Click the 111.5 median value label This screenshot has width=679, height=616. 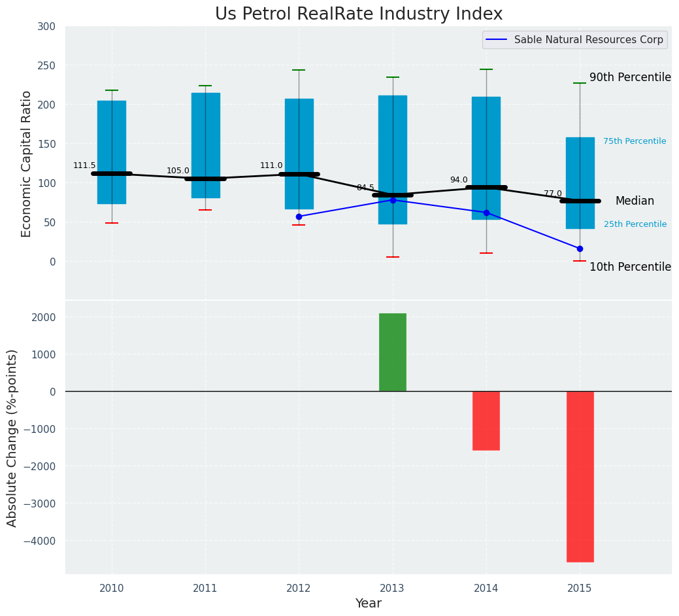(84, 165)
